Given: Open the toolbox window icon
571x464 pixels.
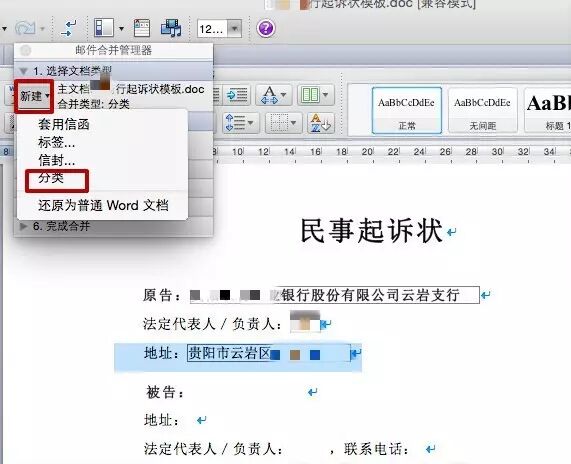Looking at the screenshot, I should (x=142, y=28).
